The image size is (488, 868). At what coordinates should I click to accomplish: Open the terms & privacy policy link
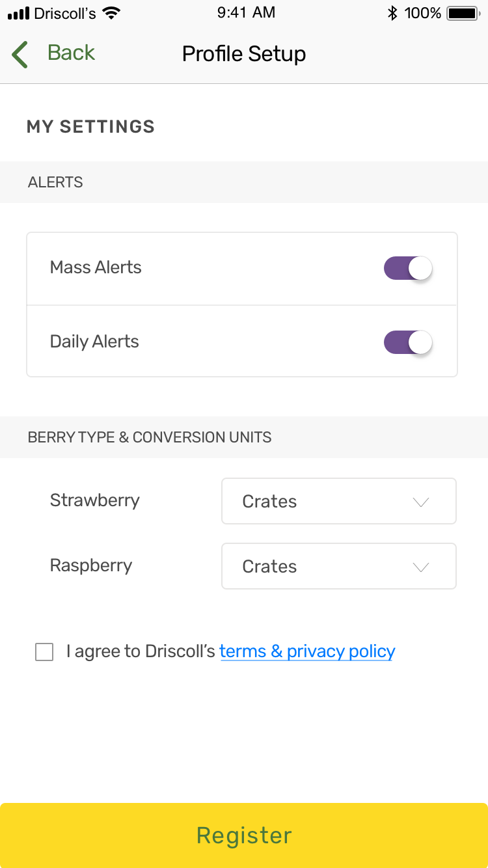pyautogui.click(x=307, y=651)
